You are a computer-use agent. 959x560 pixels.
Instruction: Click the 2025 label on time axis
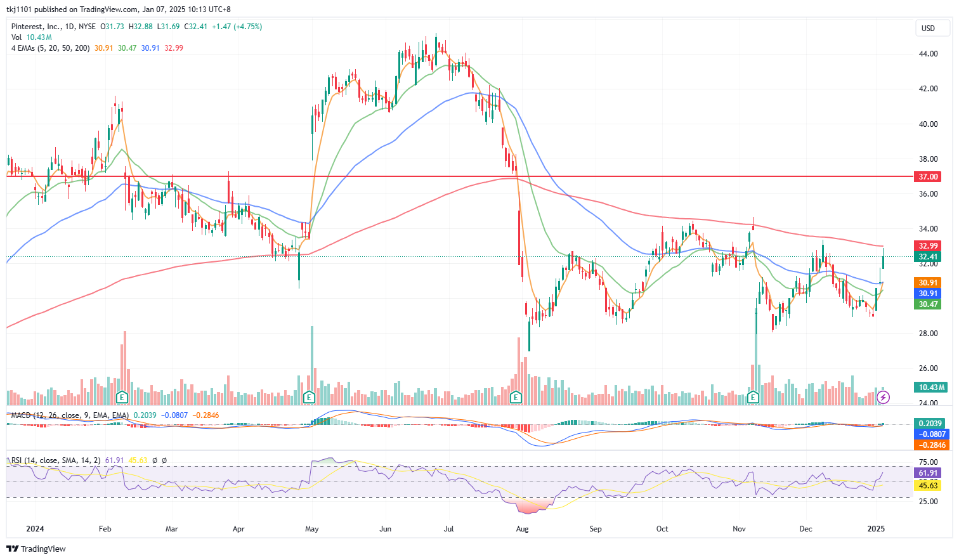pyautogui.click(x=876, y=528)
